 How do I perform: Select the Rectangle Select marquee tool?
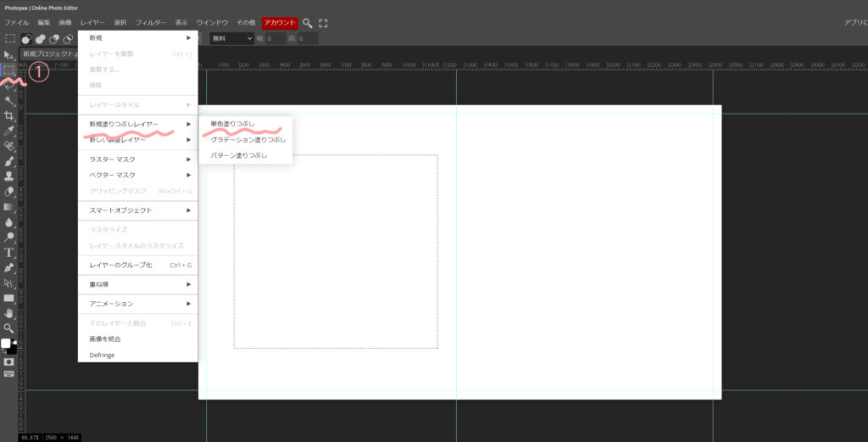[x=9, y=70]
